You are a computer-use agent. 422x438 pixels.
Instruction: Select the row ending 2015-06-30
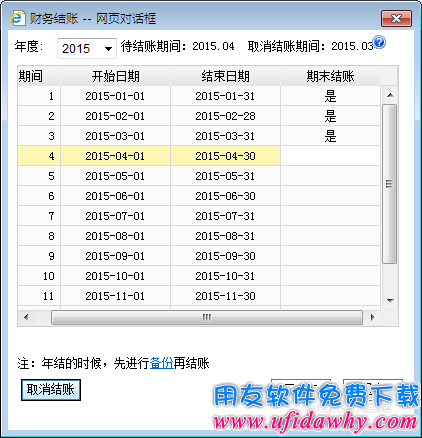pyautogui.click(x=199, y=196)
